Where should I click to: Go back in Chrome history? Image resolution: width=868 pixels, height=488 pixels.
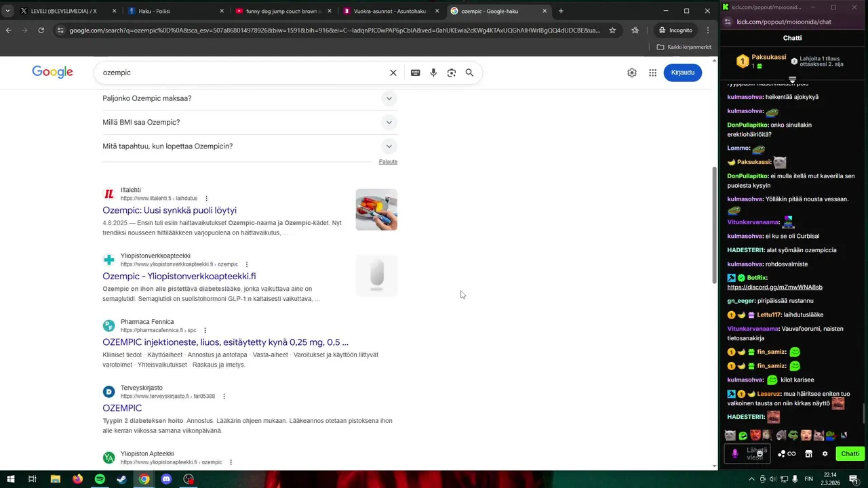(8, 30)
